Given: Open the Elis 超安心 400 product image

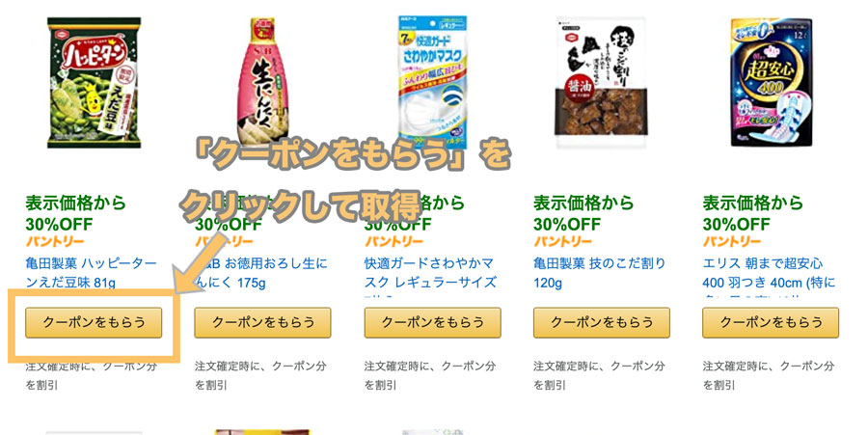Looking at the screenshot, I should 772,82.
